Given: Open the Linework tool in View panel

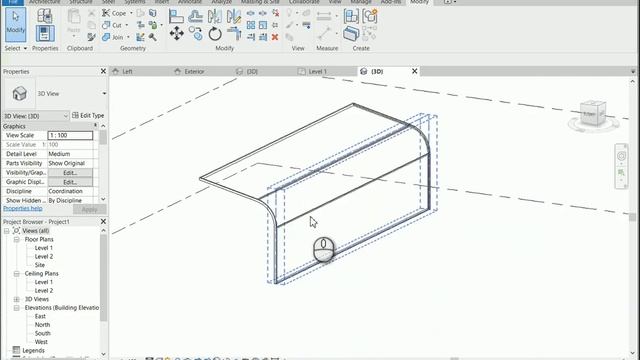Looking at the screenshot, I should click(x=306, y=25).
